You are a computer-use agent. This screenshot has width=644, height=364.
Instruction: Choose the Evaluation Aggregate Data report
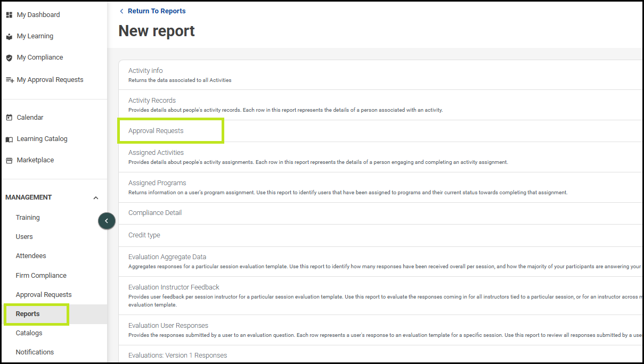click(x=167, y=257)
